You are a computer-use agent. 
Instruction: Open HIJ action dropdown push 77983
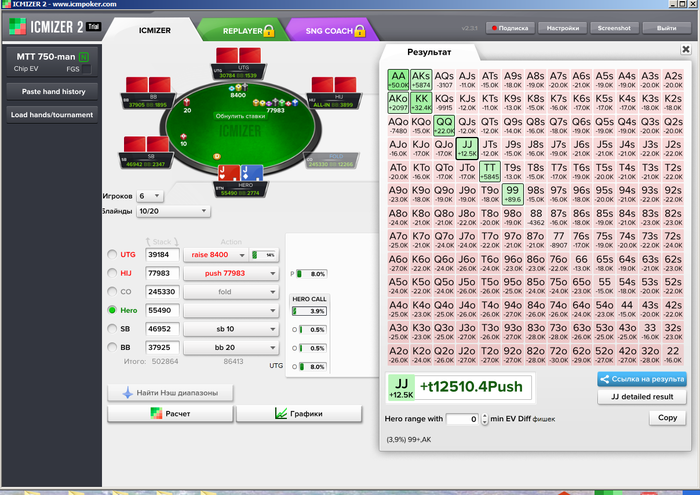coord(231,273)
